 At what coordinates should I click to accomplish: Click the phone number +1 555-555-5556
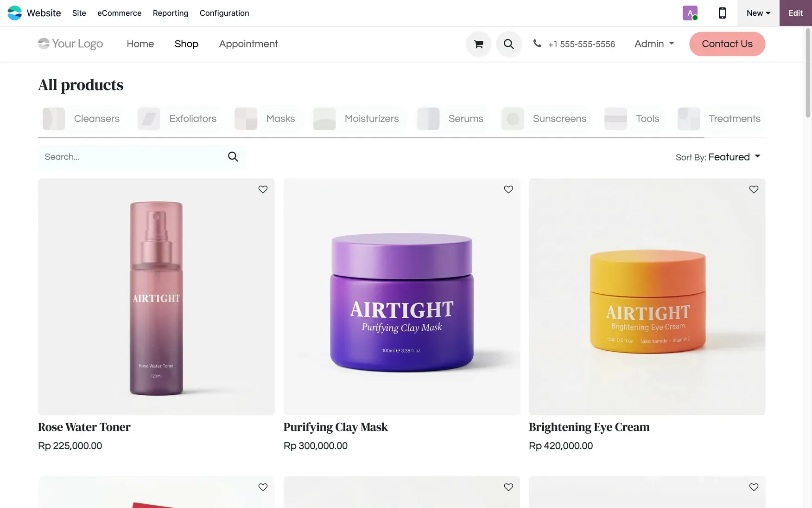pyautogui.click(x=582, y=44)
